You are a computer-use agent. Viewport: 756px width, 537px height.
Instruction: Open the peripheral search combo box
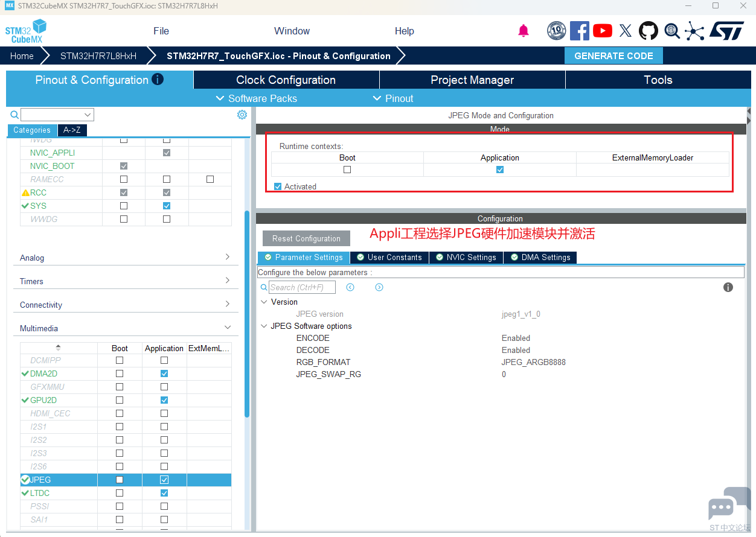(57, 115)
